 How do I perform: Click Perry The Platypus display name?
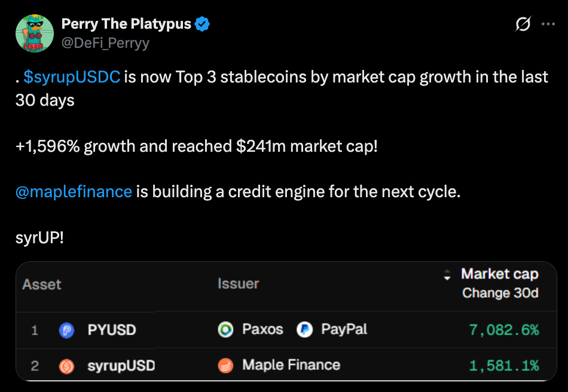click(126, 24)
